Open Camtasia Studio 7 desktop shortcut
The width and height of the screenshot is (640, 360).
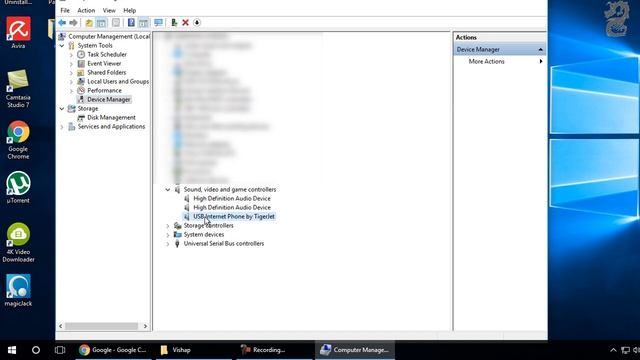pyautogui.click(x=18, y=89)
